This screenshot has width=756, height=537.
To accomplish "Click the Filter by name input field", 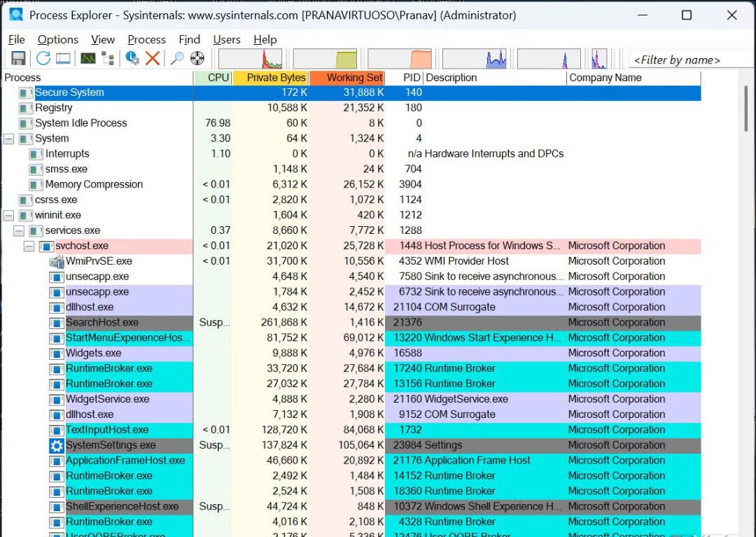I will 689,60.
